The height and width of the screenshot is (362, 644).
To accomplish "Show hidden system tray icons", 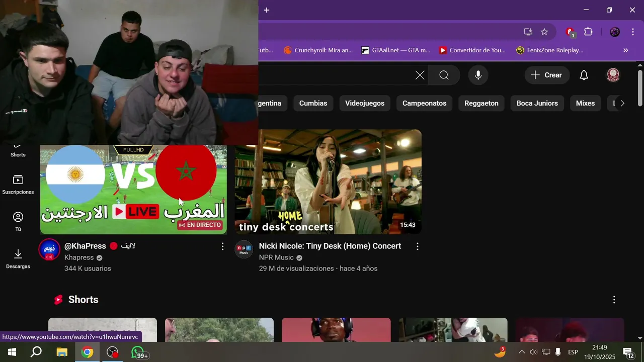I will pos(522,352).
